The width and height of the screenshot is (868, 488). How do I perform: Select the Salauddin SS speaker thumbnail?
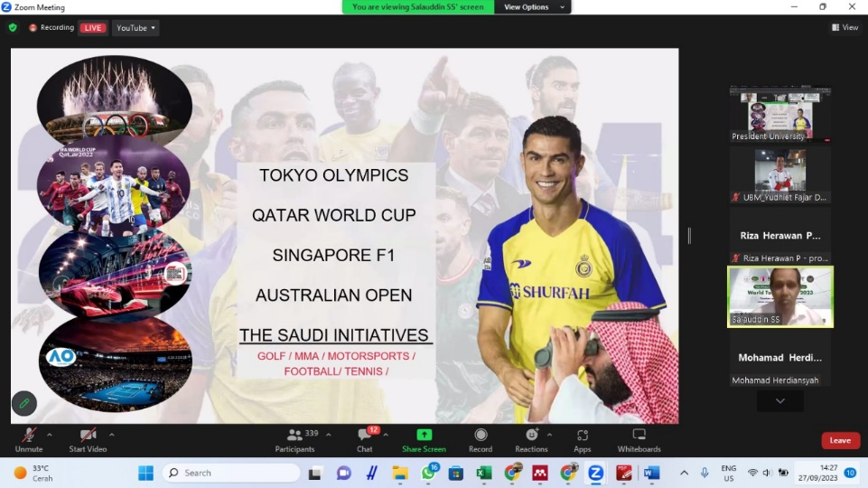(x=780, y=297)
